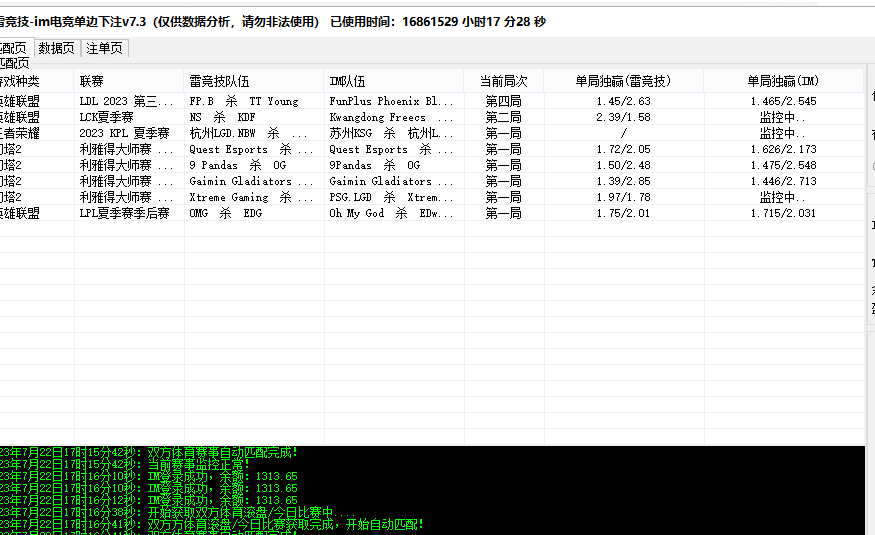Select the LCK夏季赛 league cell
This screenshot has height=535, width=875.
[x=107, y=117]
